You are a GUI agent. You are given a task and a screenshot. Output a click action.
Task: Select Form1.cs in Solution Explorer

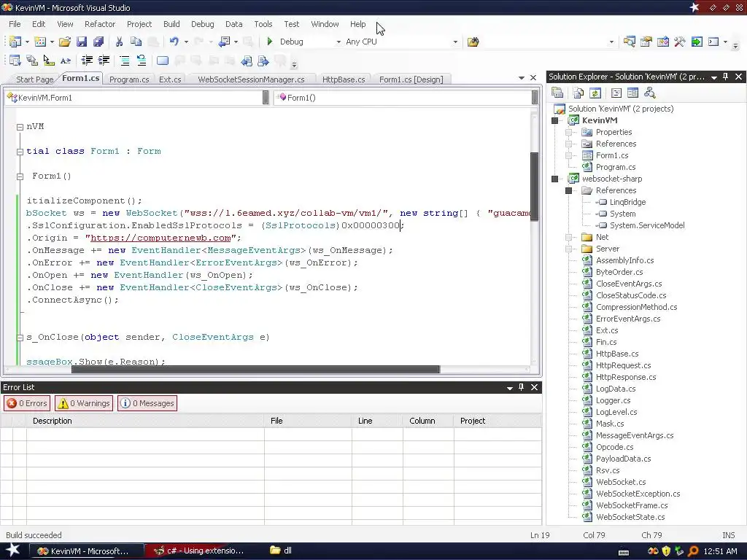612,156
